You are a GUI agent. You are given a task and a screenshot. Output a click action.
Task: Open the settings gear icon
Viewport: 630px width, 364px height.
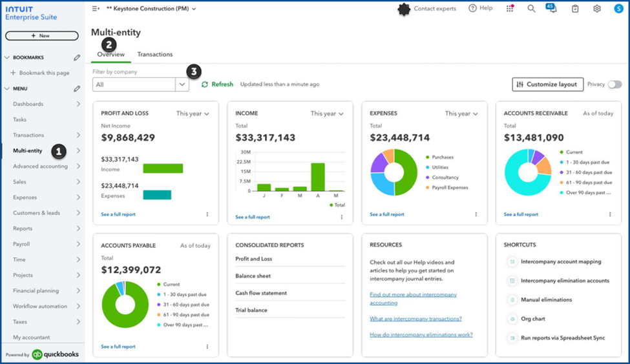click(597, 8)
